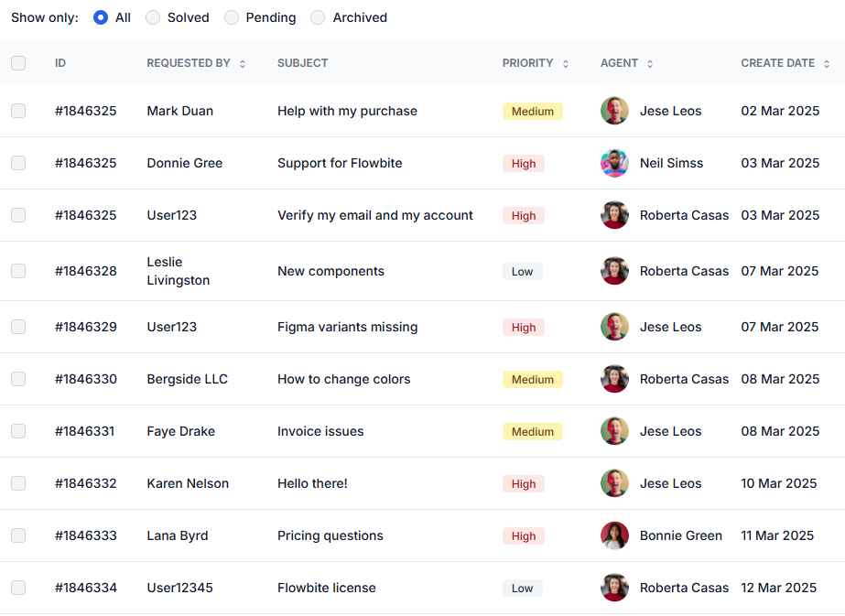Screen dimensions: 845x616
Task: Enable the Archived filter
Action: 318,17
